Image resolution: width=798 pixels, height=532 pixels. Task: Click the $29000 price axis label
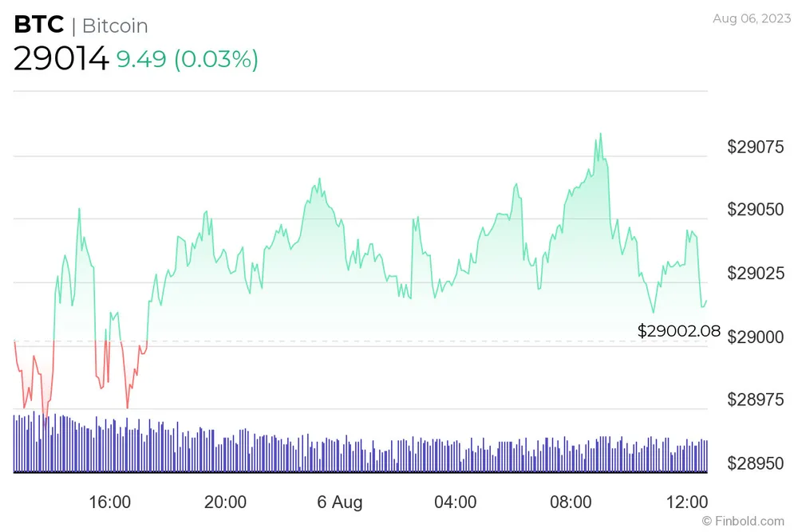point(755,337)
